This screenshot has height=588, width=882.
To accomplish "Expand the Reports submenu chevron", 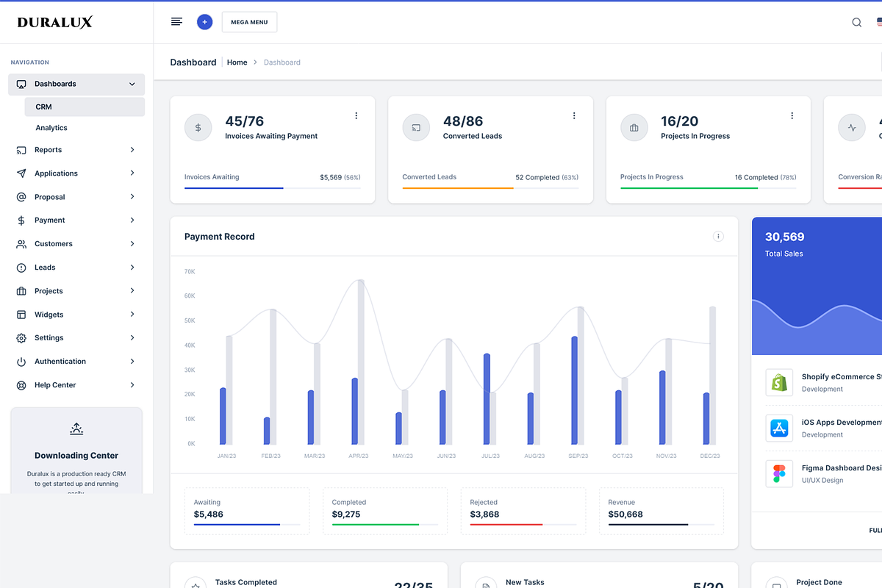I will tap(132, 150).
